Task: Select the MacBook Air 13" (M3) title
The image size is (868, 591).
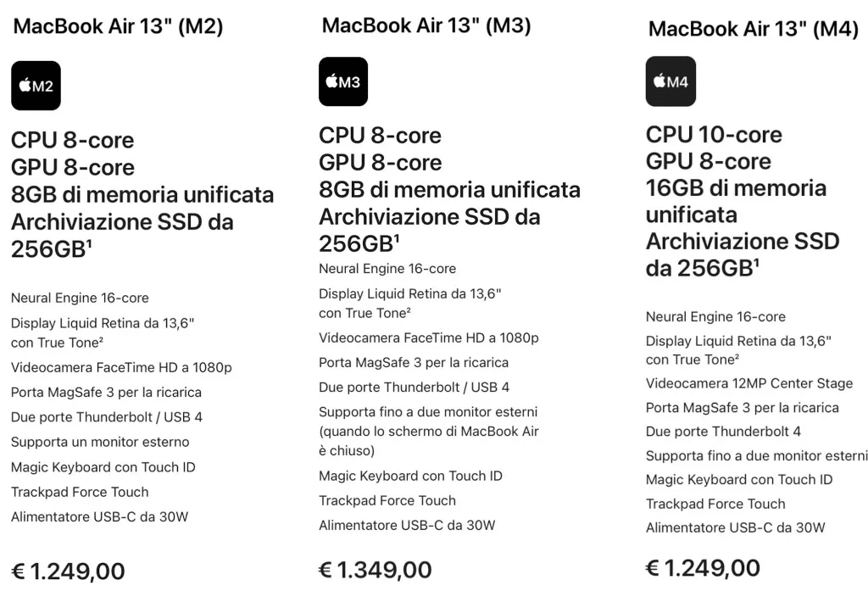Action: [x=426, y=25]
